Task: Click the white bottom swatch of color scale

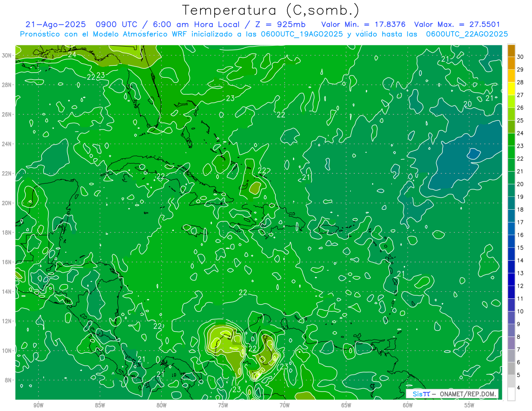Action: point(511,394)
